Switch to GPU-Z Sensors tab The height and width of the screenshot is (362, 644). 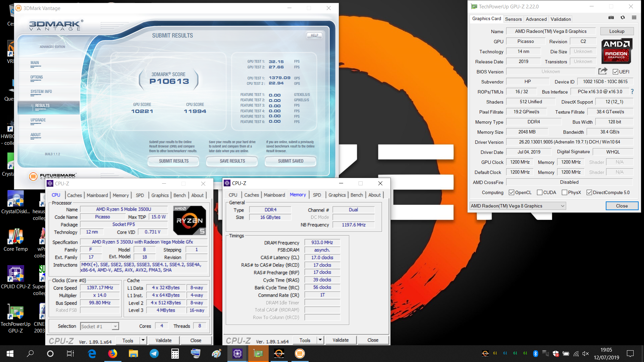coord(513,19)
